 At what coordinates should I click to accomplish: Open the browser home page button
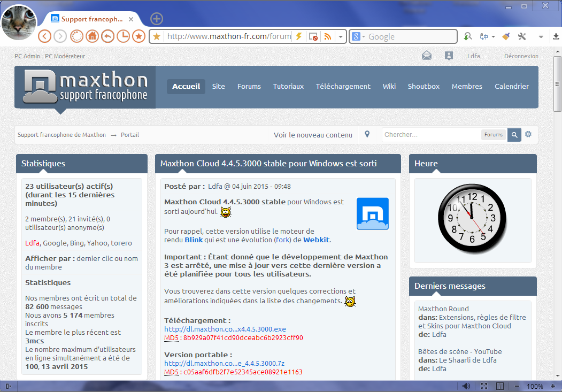(92, 36)
